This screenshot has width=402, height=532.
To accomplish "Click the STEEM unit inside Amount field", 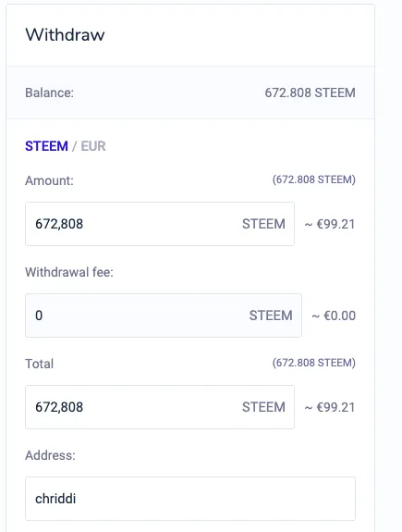I will tap(263, 224).
